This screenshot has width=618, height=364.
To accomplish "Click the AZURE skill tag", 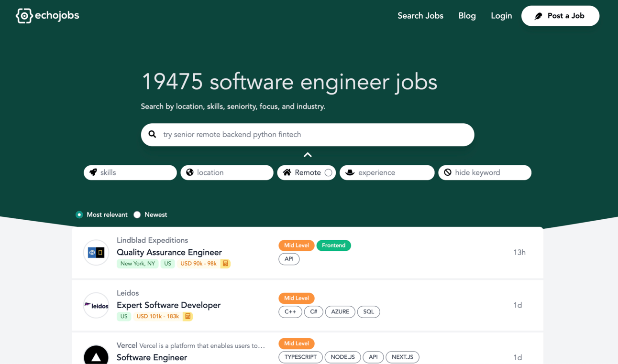I will (x=340, y=311).
